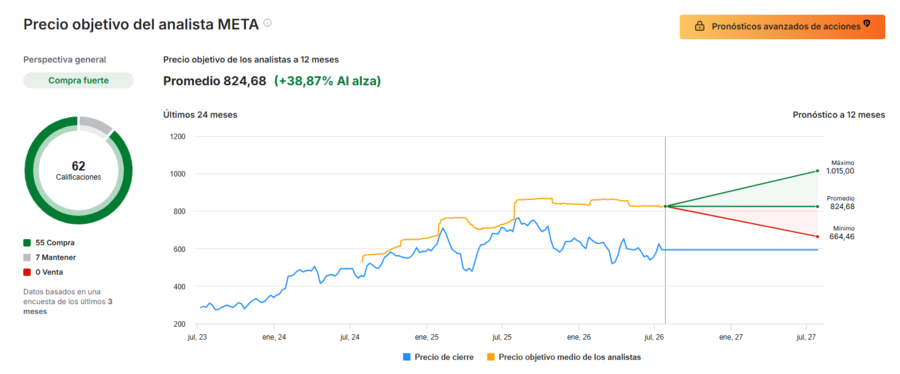Click the '55 Compra' label
This screenshot has height=374, width=900.
click(55, 243)
